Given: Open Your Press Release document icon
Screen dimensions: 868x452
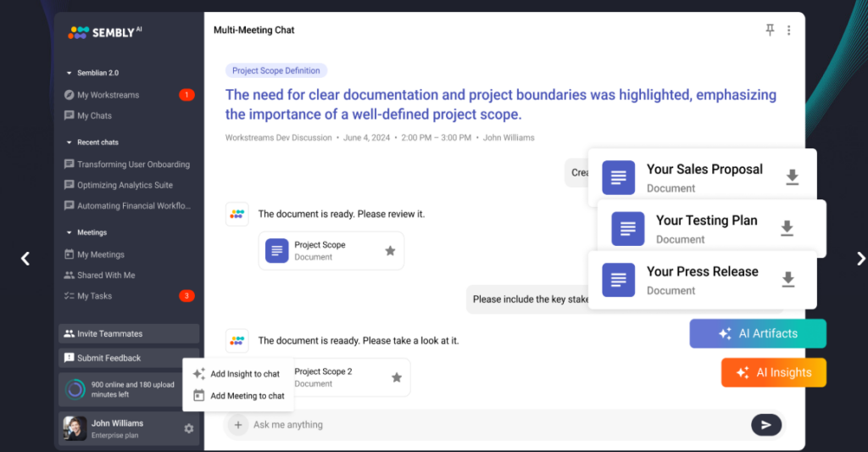Looking at the screenshot, I should pyautogui.click(x=618, y=280).
